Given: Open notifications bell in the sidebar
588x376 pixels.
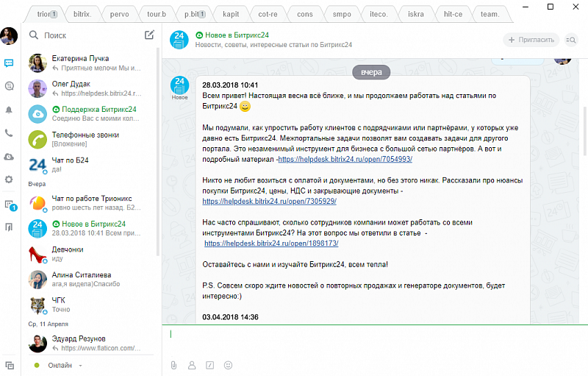Looking at the screenshot, I should coord(9,110).
